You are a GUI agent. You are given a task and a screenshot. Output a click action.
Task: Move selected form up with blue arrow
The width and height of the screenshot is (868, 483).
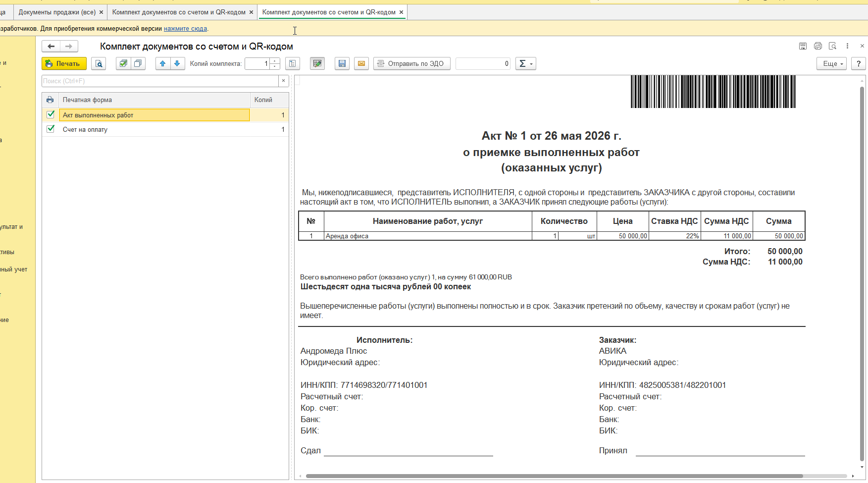click(x=163, y=63)
